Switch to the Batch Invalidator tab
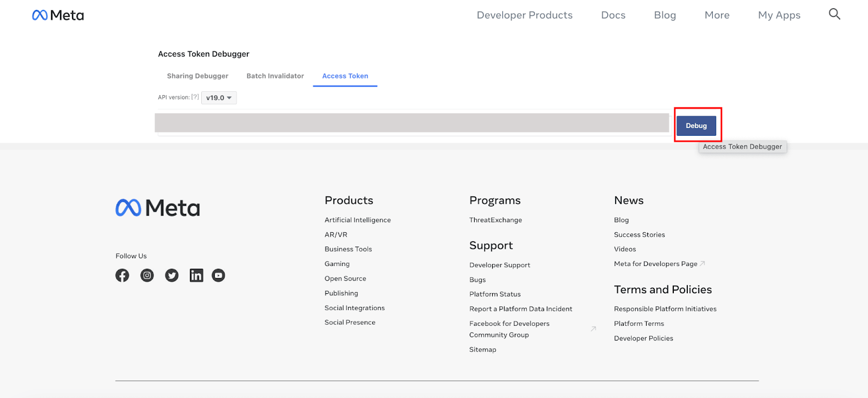868x398 pixels. [x=275, y=76]
